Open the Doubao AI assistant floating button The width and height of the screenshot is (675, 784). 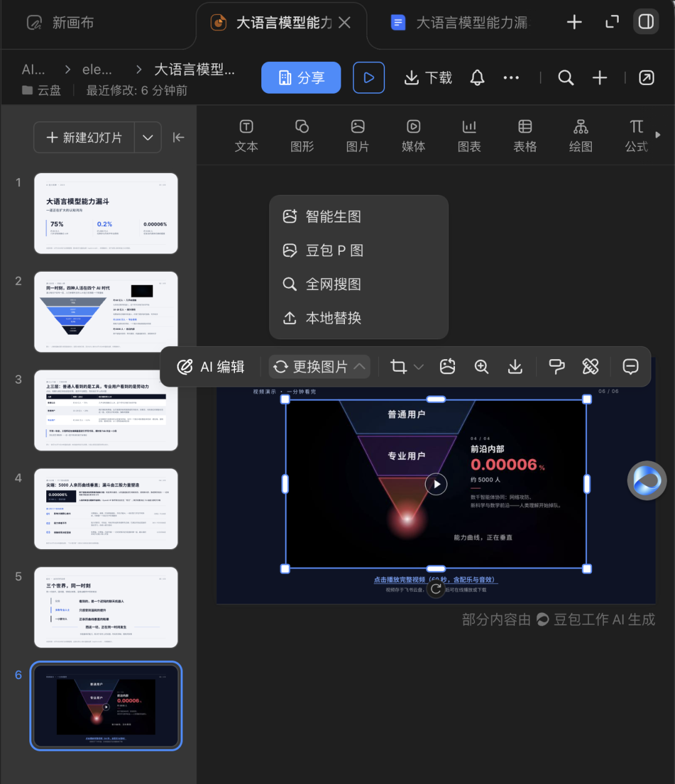point(647,481)
